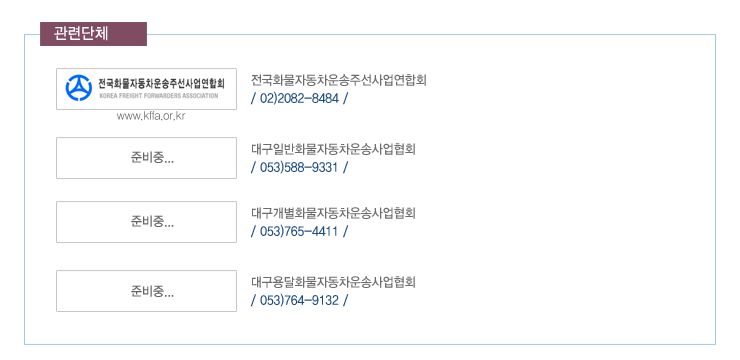Click the 준비중 box beside 대구개별화물자동차운송사업협회

[146, 222]
